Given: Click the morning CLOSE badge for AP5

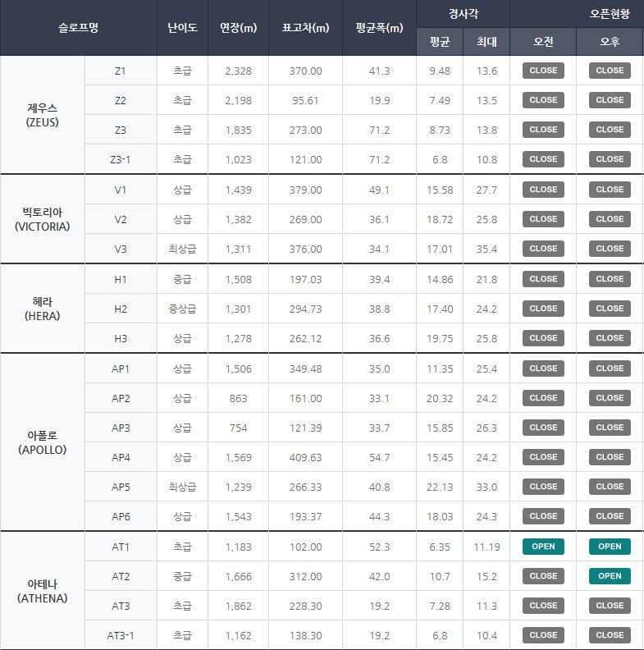Looking at the screenshot, I should click(543, 486).
